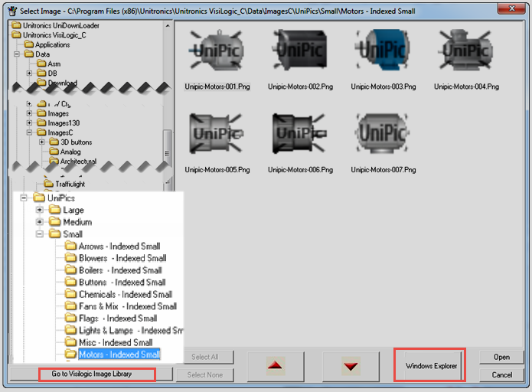This screenshot has width=532, height=392.
Task: Click the Large folder icon
Action: click(54, 210)
